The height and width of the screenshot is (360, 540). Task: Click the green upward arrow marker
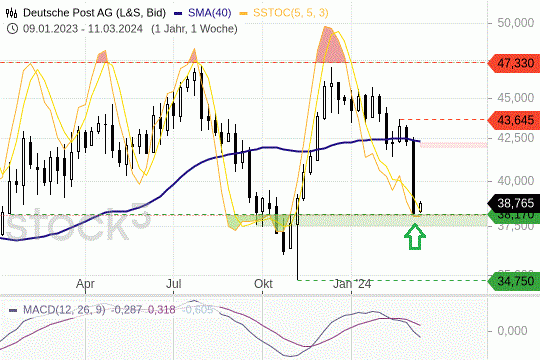pos(415,236)
